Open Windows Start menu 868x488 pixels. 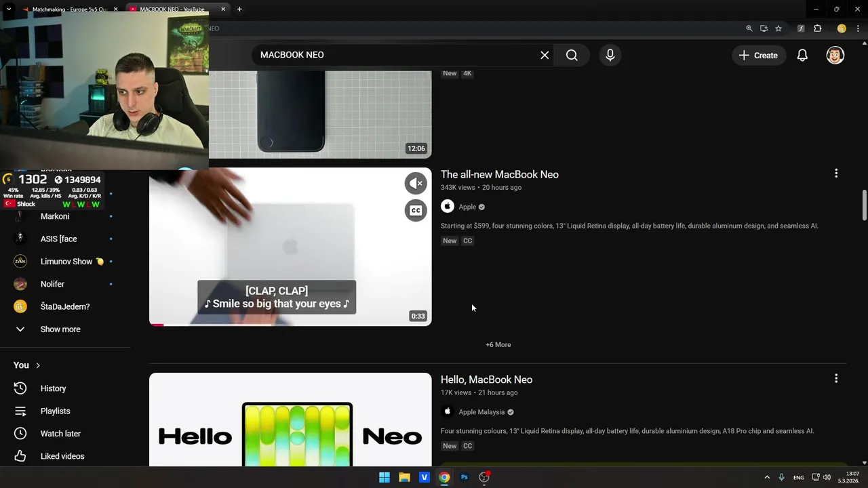coord(384,477)
